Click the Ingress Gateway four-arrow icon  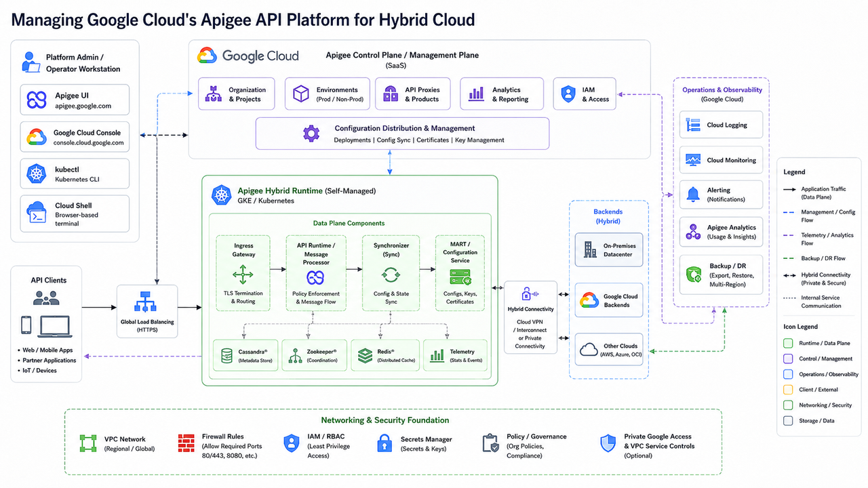click(x=243, y=276)
